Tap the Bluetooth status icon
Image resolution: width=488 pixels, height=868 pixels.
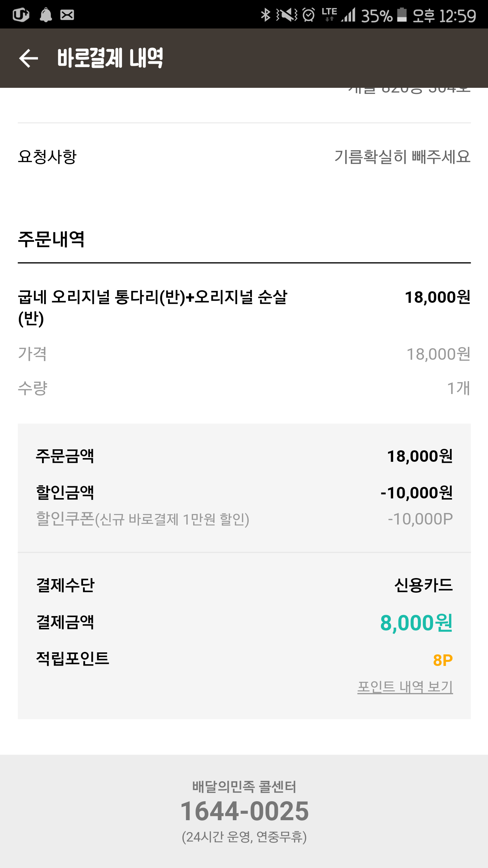pos(265,15)
